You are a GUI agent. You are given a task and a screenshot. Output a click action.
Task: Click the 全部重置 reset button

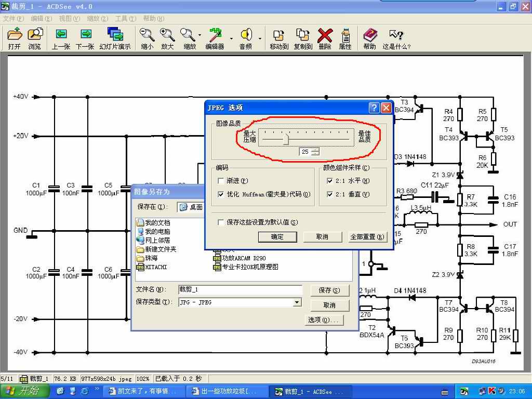point(367,237)
